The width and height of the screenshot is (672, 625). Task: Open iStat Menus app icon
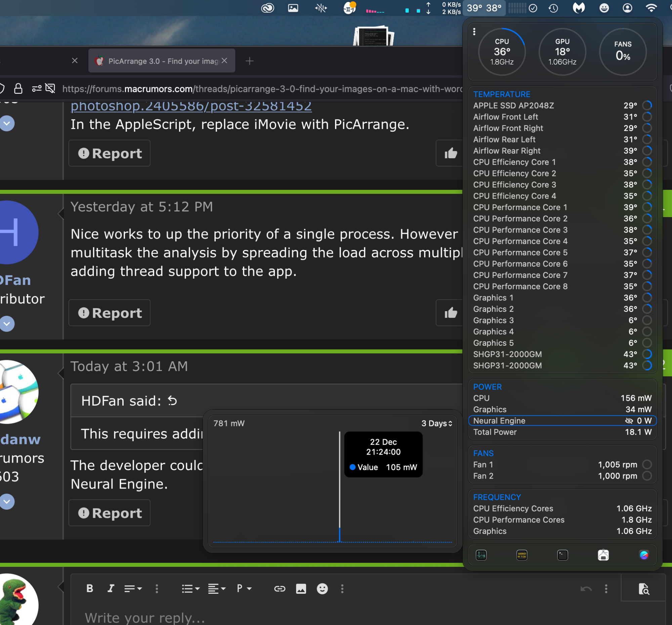[x=643, y=555]
